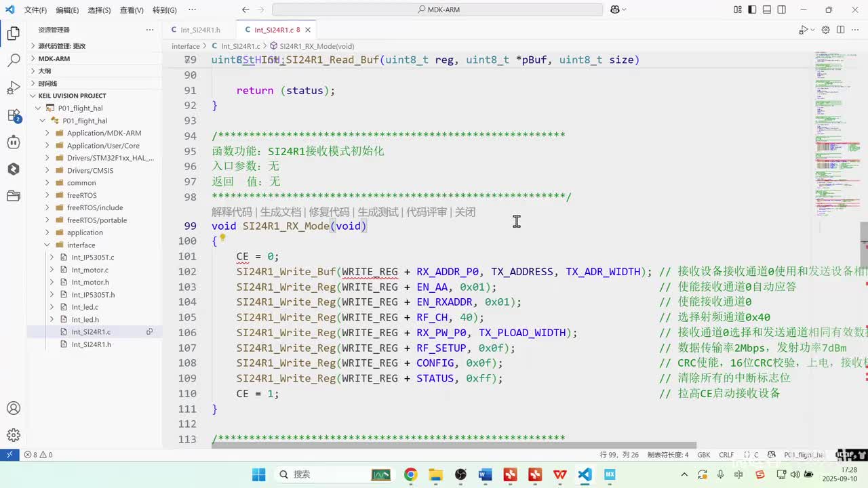This screenshot has width=868, height=488.
Task: Expand the 源代码管理: 更改 section
Action: [x=94, y=46]
